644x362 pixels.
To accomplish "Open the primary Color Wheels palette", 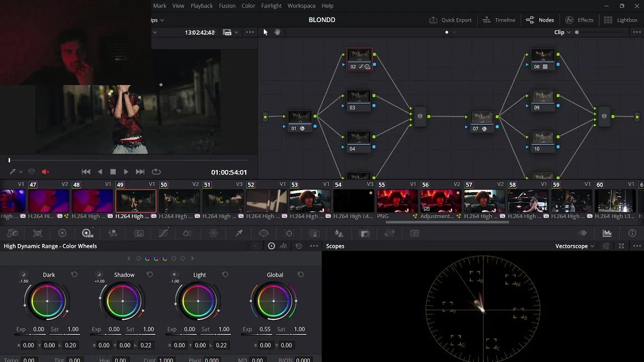I will click(x=62, y=233).
